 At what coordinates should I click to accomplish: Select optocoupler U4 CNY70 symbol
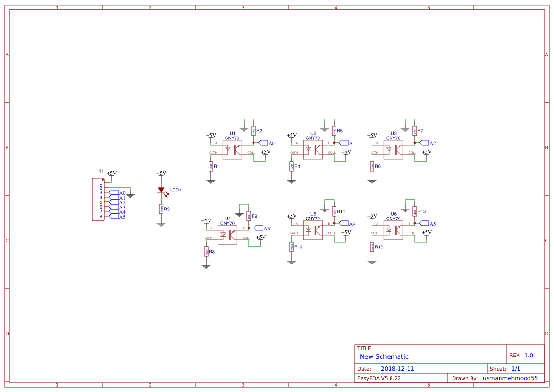click(227, 234)
